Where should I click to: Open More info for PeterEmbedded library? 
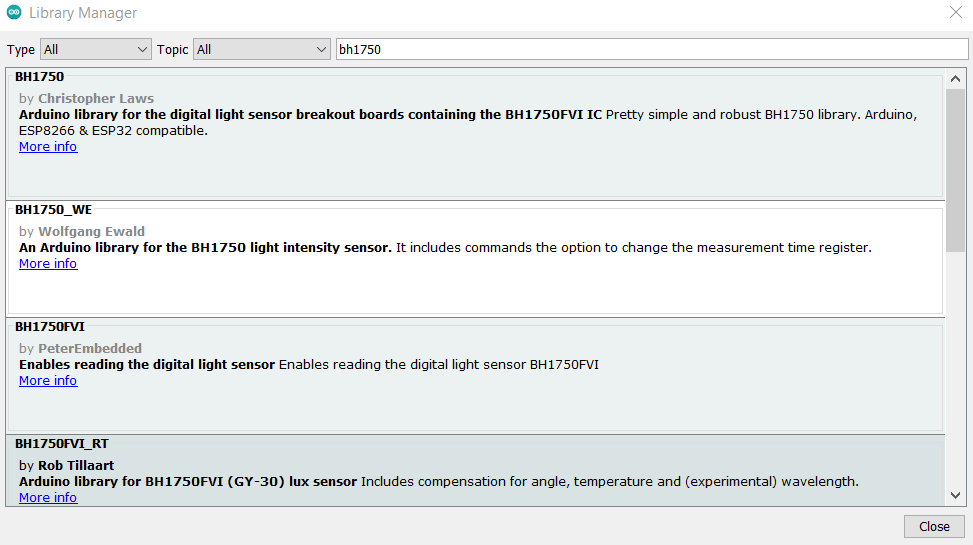coord(48,381)
